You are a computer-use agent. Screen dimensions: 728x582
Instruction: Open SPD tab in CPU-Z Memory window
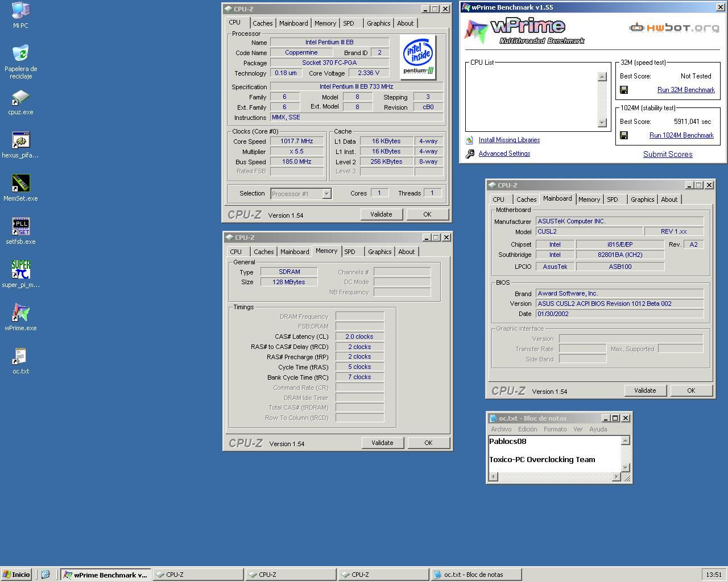tap(350, 252)
